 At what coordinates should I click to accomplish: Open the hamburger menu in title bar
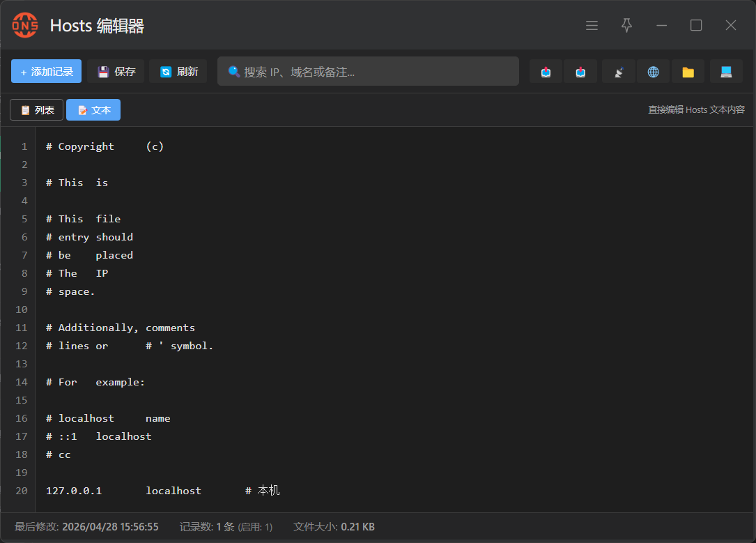[x=592, y=26]
